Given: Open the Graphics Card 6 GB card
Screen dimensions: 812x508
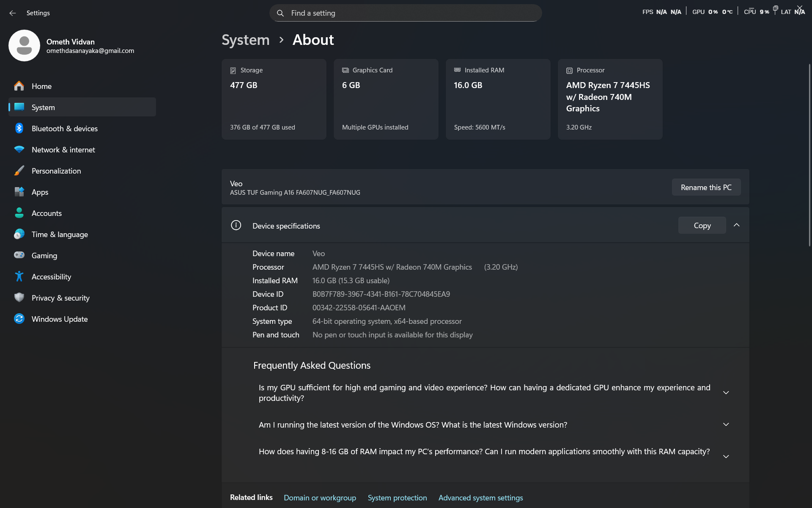Looking at the screenshot, I should click(x=386, y=99).
